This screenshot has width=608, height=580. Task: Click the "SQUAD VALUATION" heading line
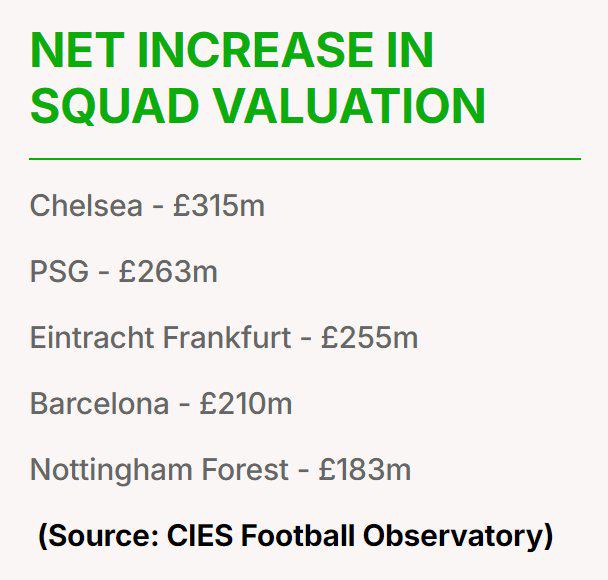[x=258, y=105]
